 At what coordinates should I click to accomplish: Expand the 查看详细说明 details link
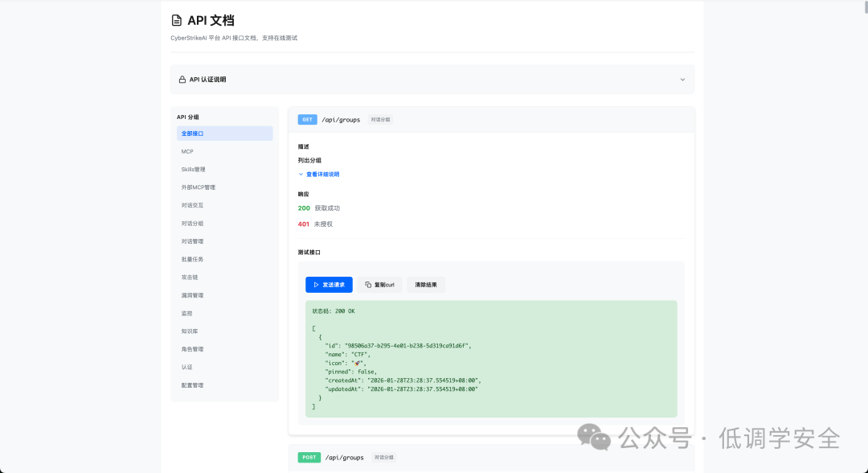pos(319,175)
